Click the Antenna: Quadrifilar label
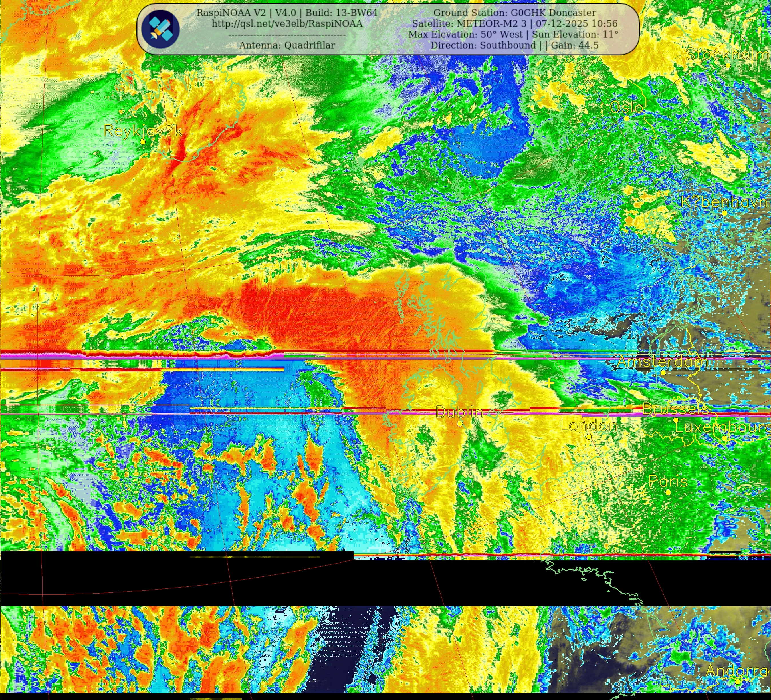The width and height of the screenshot is (771, 700). (287, 45)
